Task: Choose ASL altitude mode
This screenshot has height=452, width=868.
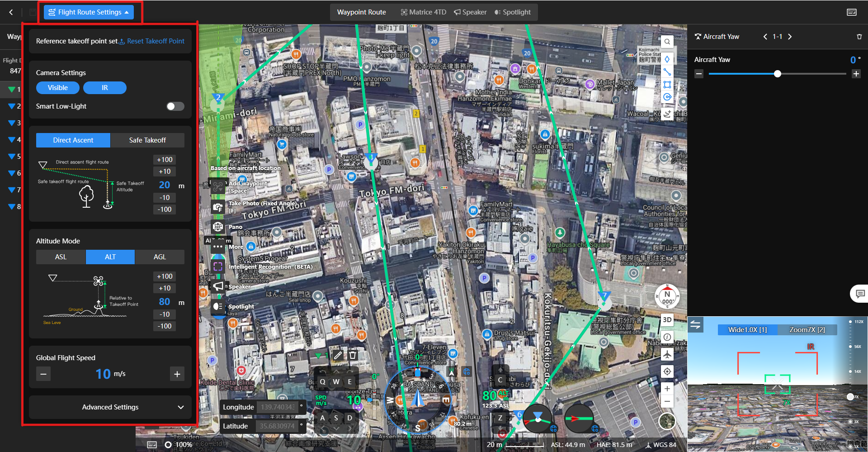Action: 61,257
